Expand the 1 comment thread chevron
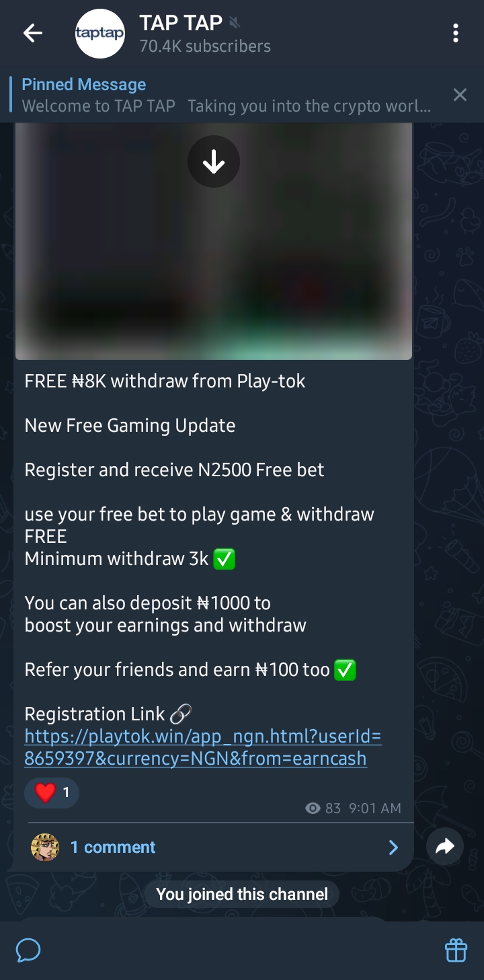The image size is (484, 980). [394, 847]
